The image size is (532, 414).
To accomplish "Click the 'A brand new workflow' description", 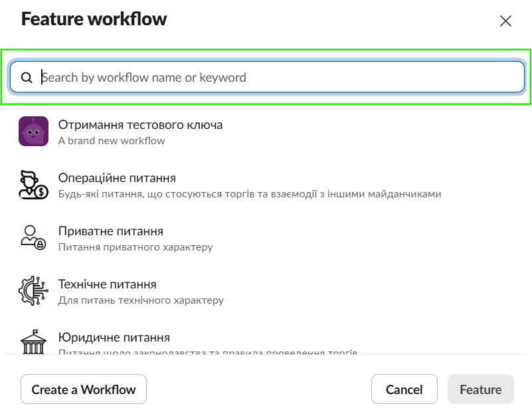I will click(x=112, y=141).
